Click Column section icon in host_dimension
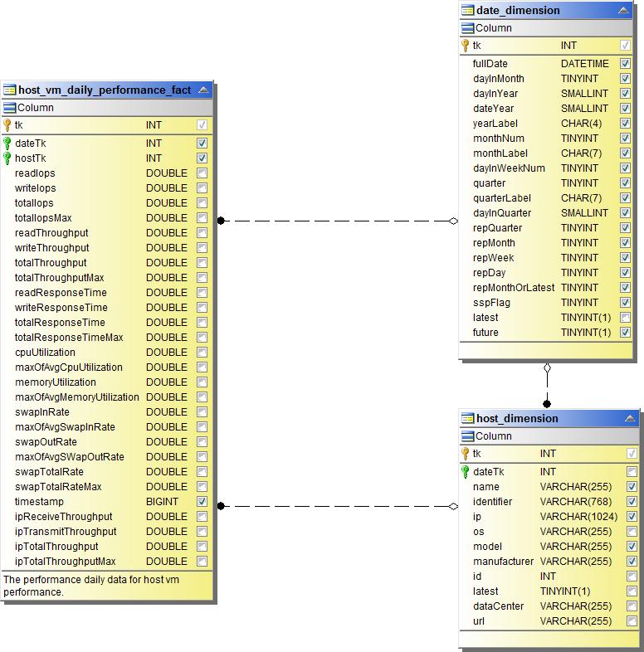The height and width of the screenshot is (652, 644). pyautogui.click(x=467, y=436)
